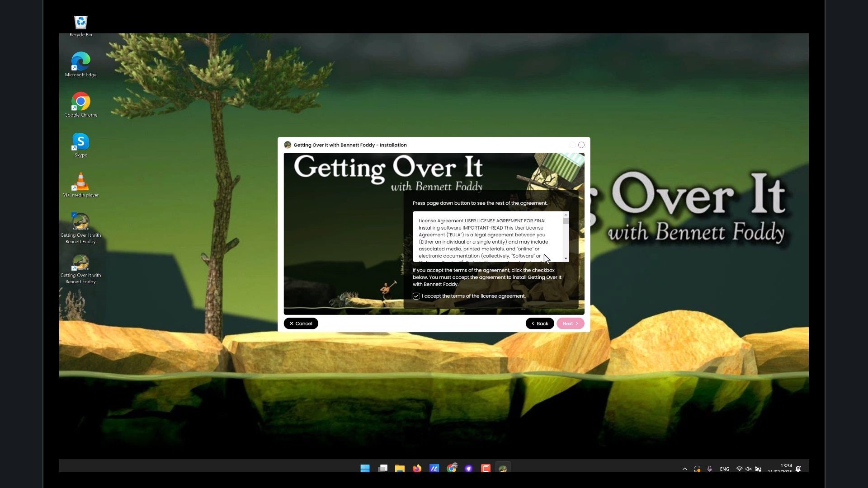
Task: Select the Google Chrome desktop shortcut
Action: point(81,104)
